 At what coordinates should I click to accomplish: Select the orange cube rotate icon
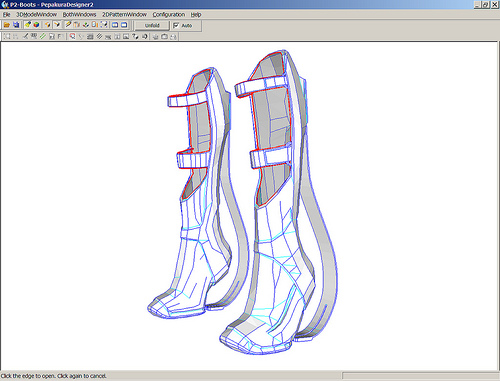[48, 25]
